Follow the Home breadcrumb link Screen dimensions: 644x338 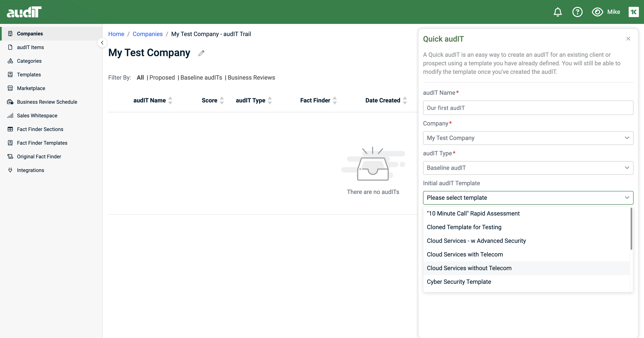116,34
